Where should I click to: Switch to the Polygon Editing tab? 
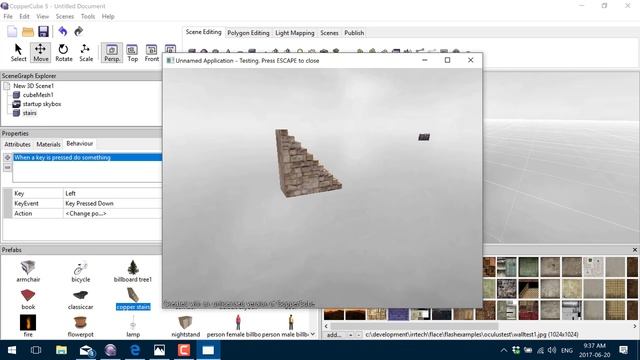click(x=248, y=33)
